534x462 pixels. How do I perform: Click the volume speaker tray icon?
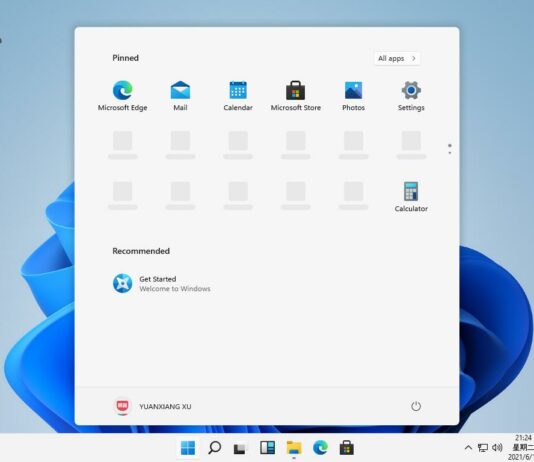(x=497, y=448)
